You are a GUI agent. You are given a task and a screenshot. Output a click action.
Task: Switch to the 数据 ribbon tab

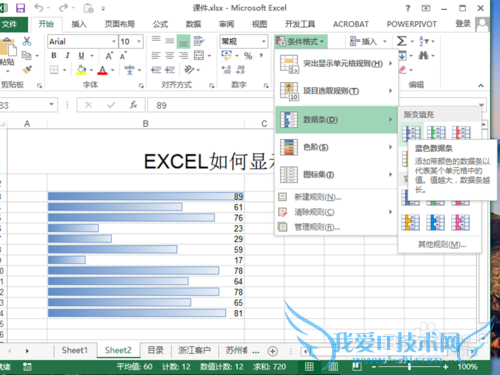[194, 24]
